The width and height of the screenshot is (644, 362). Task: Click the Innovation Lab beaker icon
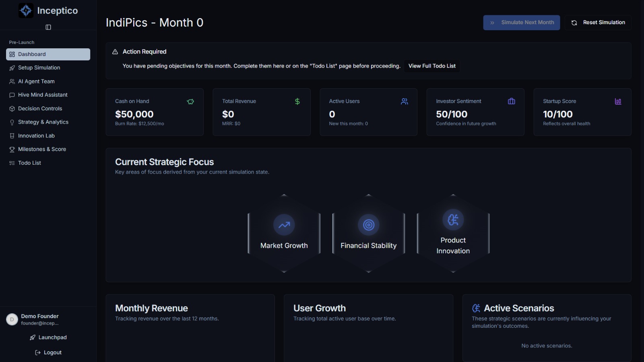pyautogui.click(x=12, y=136)
